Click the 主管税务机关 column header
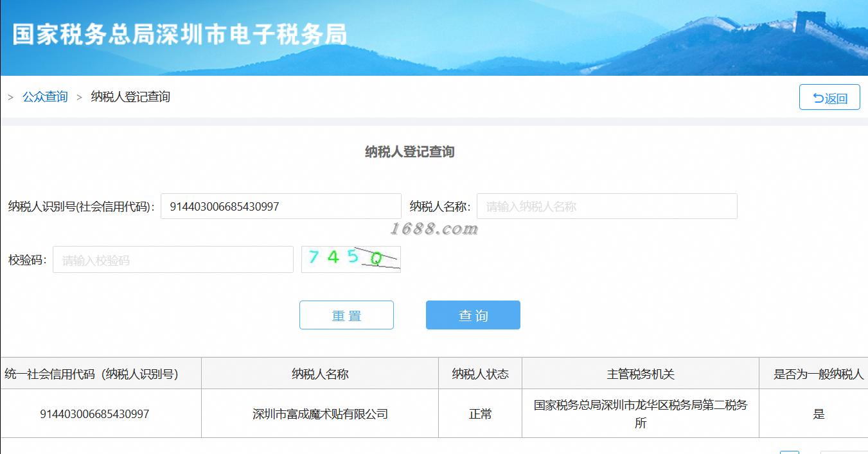The width and height of the screenshot is (868, 454). [x=641, y=374]
